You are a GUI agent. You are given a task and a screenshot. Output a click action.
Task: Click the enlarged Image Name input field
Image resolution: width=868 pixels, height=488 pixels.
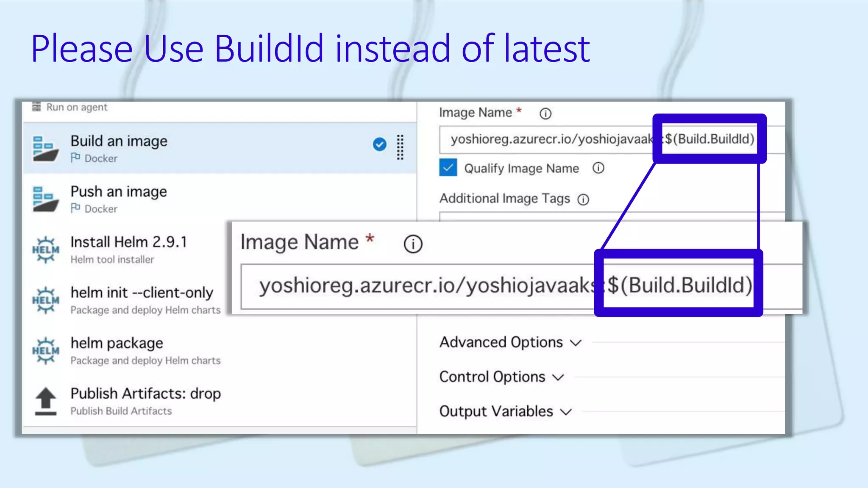coord(521,286)
